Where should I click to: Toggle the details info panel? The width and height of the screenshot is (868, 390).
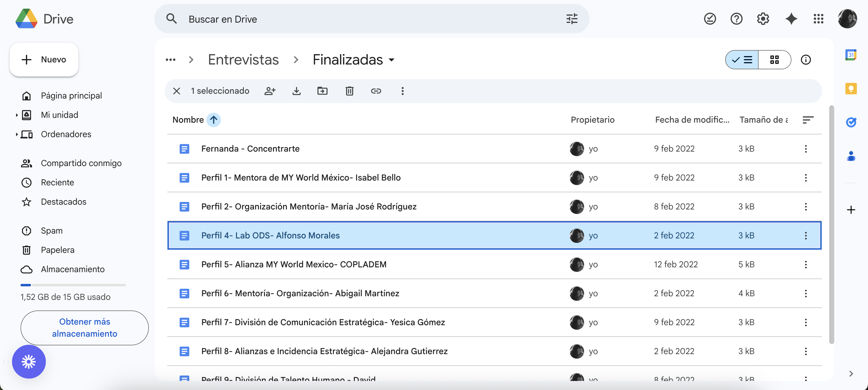(806, 60)
